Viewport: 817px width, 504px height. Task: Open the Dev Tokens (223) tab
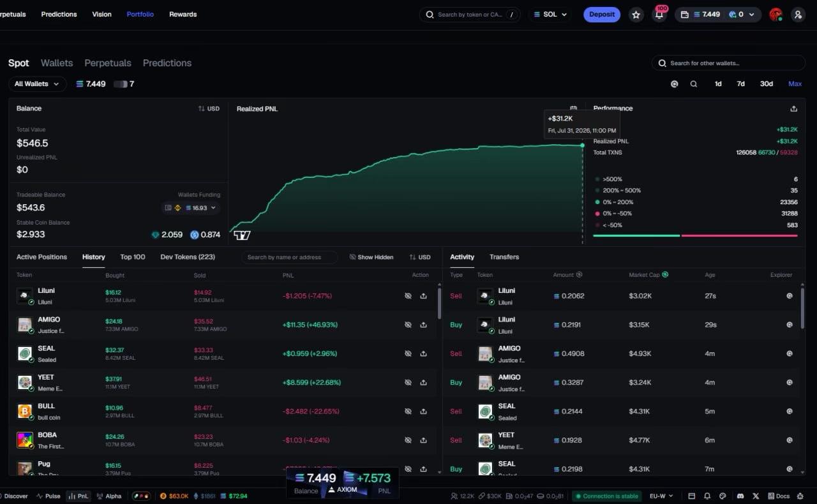[x=188, y=257]
